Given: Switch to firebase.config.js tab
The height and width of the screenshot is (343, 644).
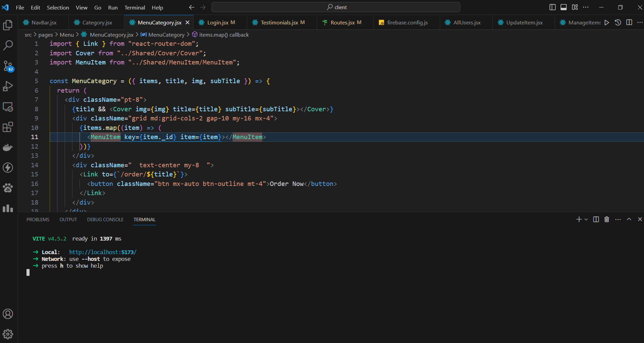Looking at the screenshot, I should [x=407, y=22].
